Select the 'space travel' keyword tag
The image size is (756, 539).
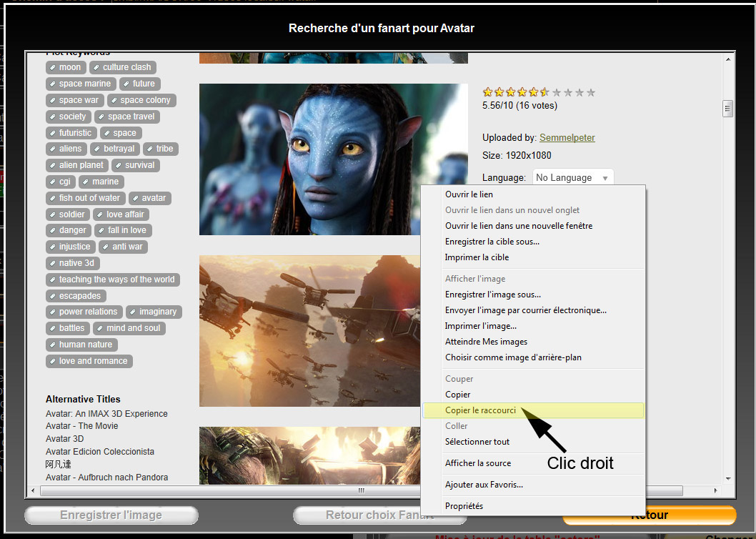click(x=127, y=117)
